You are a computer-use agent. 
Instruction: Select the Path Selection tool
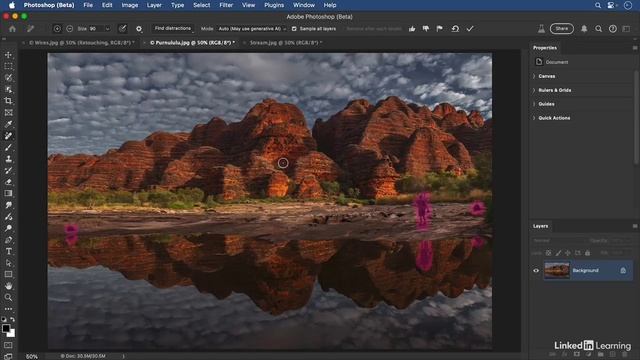click(x=8, y=263)
